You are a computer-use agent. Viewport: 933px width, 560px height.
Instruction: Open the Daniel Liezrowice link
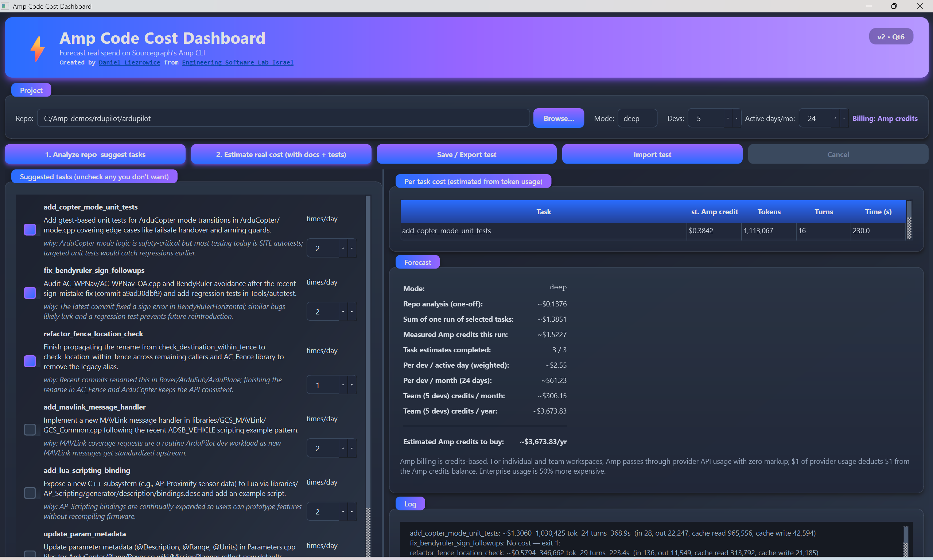(129, 63)
